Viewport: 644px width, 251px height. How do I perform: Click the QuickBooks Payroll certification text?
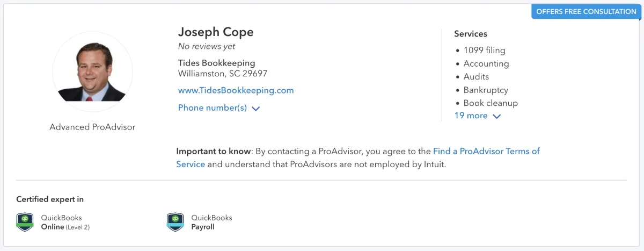(211, 223)
